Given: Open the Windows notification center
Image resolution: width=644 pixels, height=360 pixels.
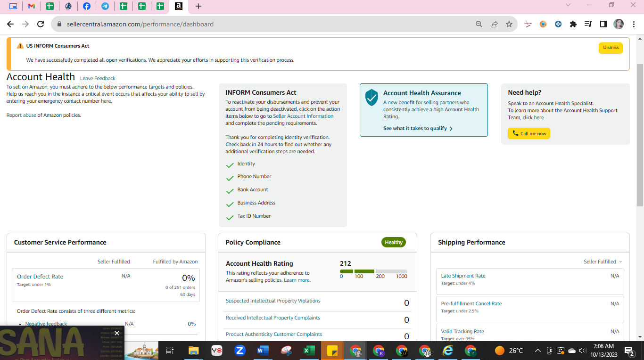Looking at the screenshot, I should [x=629, y=351].
